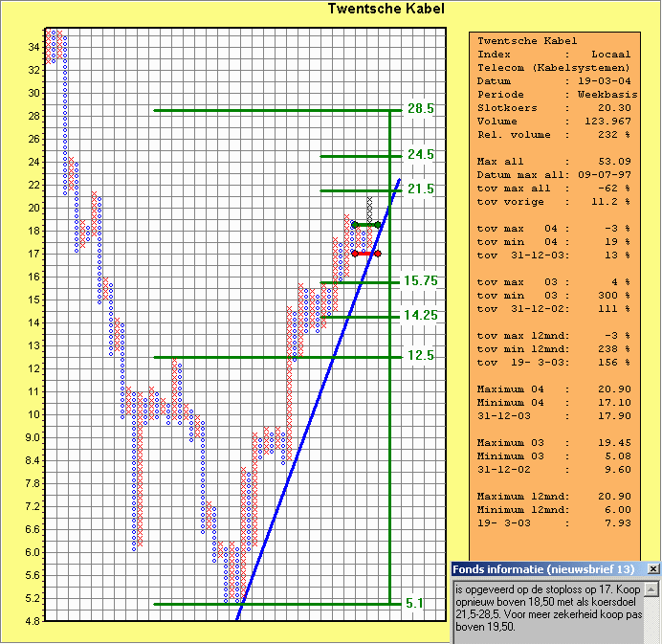The height and width of the screenshot is (644, 662).
Task: Select the Volume 123.967 row
Action: pyautogui.click(x=554, y=122)
